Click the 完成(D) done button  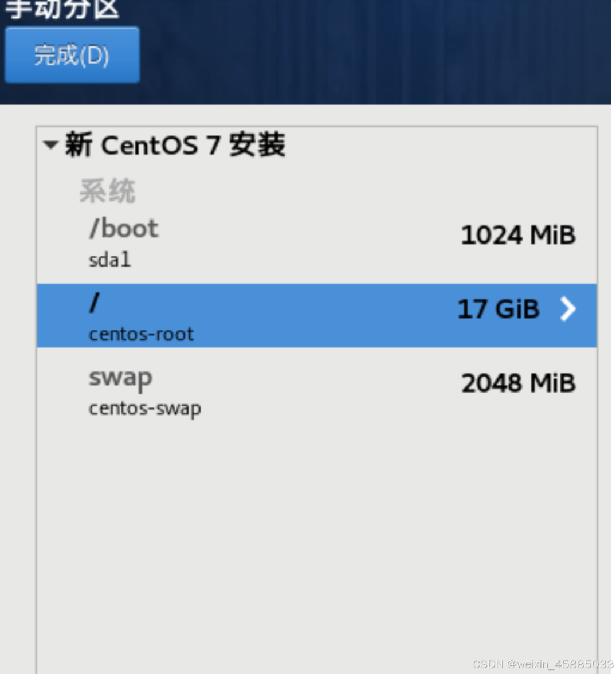[72, 55]
